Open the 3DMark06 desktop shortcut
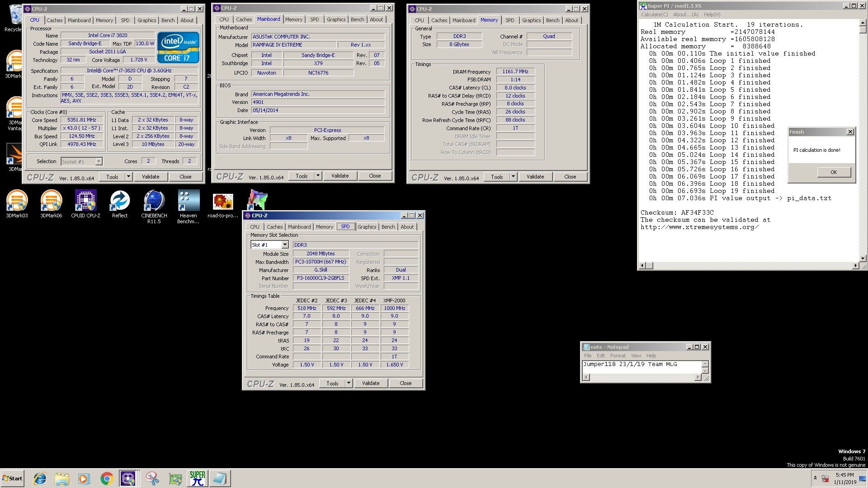Viewport: 868px width, 488px height. pyautogui.click(x=51, y=204)
